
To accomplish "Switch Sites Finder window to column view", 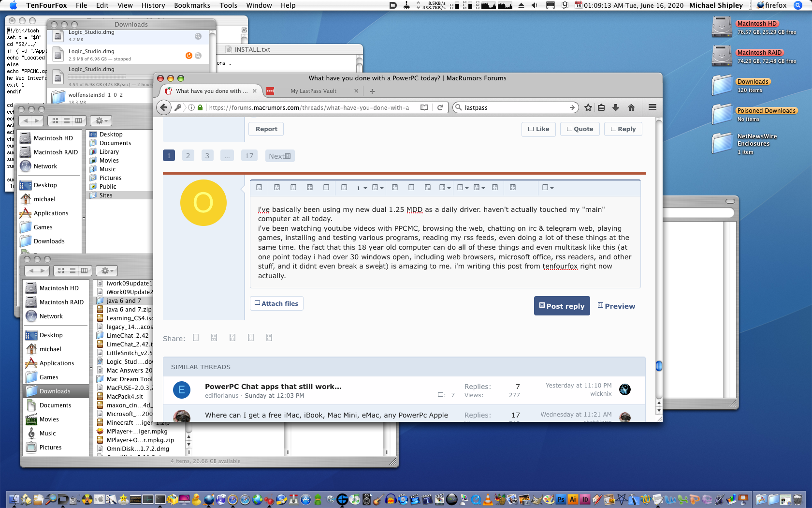I will pos(78,120).
